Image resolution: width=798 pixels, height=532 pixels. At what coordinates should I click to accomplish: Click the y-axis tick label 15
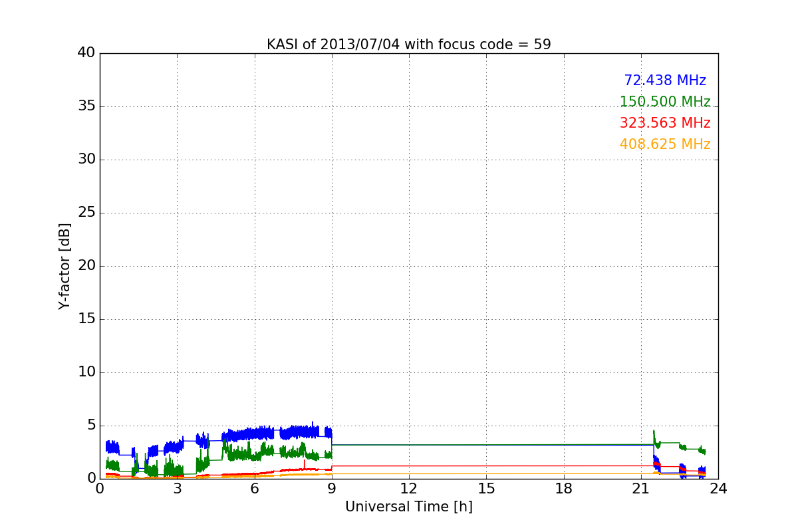(86, 319)
